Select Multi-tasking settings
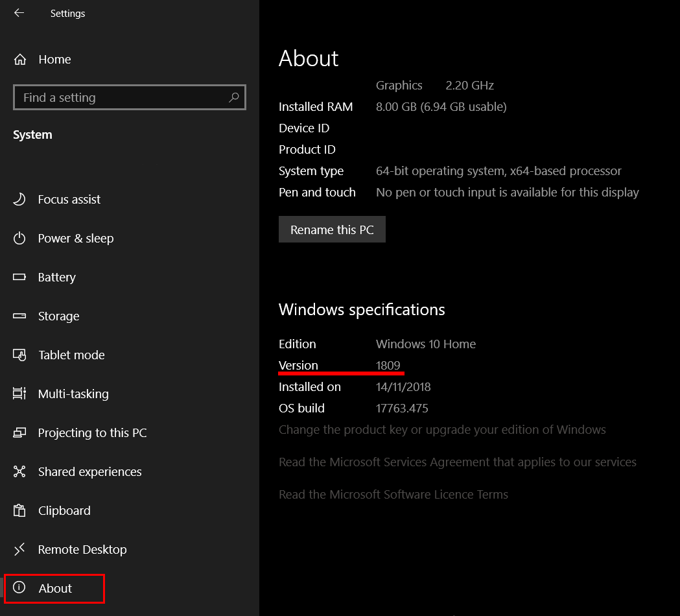 pyautogui.click(x=73, y=394)
